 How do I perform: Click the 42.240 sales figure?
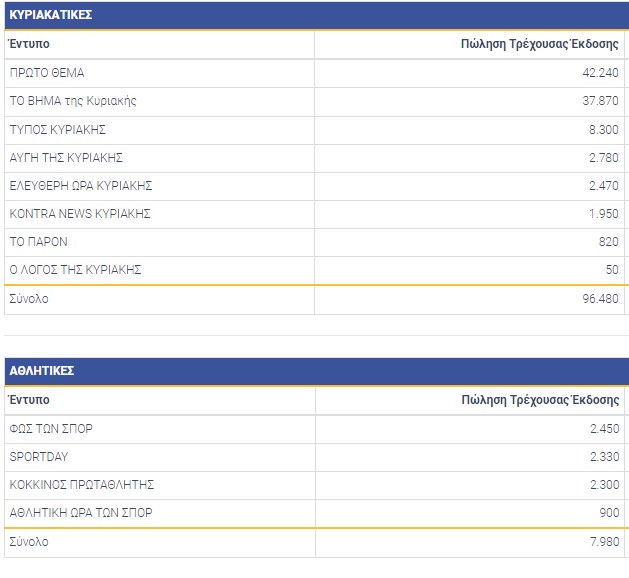coord(598,73)
